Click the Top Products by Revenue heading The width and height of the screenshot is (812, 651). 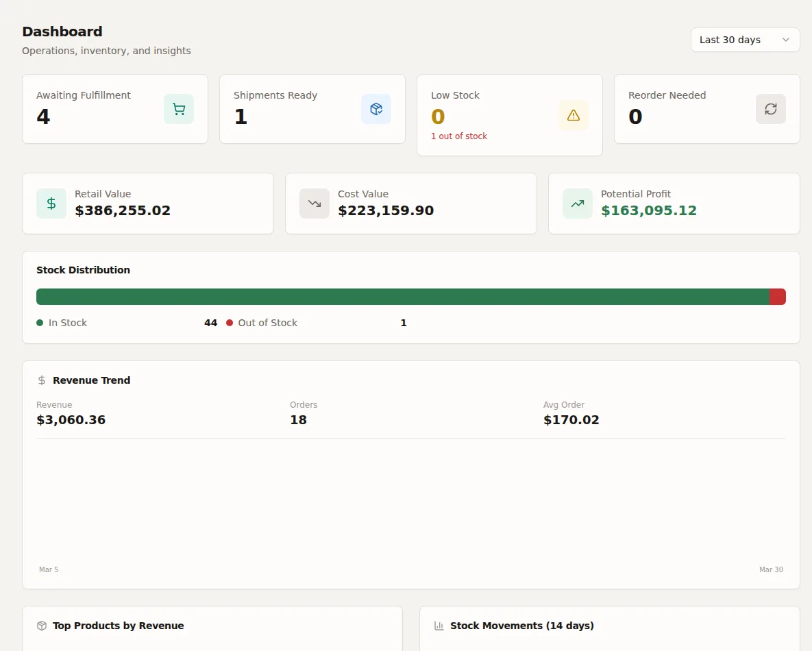[x=118, y=626]
